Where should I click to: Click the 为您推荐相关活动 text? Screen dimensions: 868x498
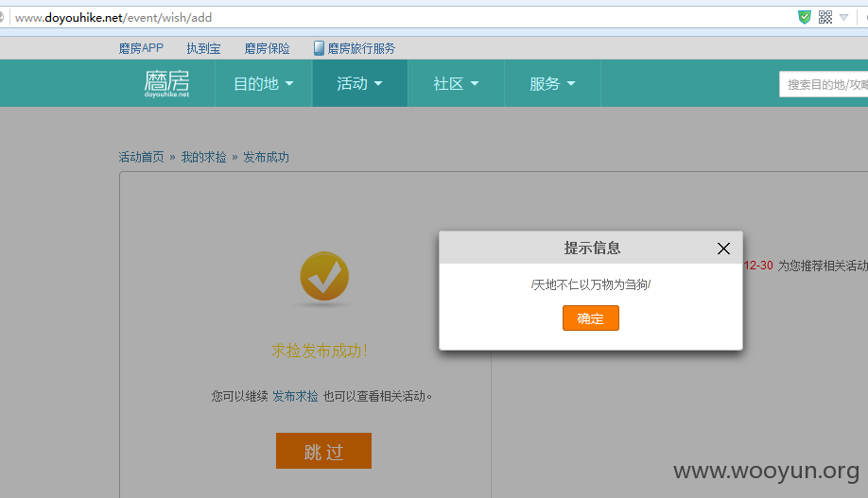(x=823, y=266)
